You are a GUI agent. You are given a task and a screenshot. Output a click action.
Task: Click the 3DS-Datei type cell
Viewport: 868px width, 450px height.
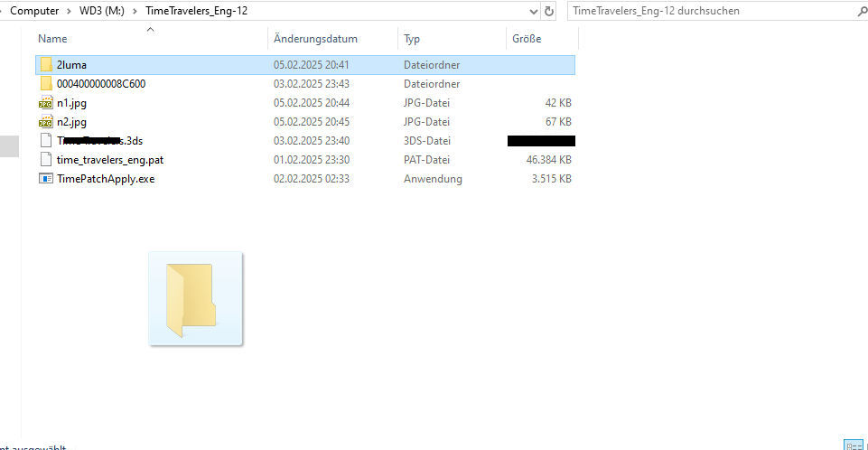427,141
